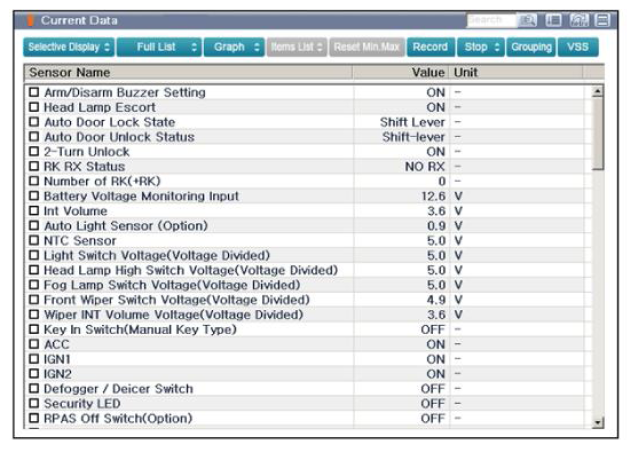Tick the IGN1 checkbox
636x449 pixels.
(34, 359)
